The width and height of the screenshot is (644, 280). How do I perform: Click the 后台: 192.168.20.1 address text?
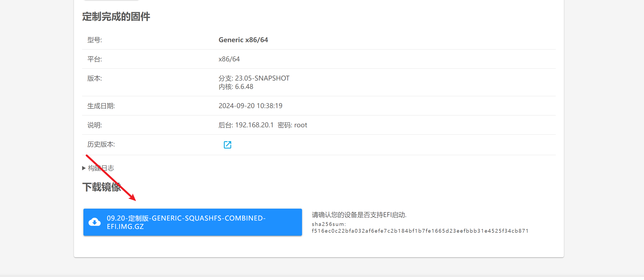(246, 125)
